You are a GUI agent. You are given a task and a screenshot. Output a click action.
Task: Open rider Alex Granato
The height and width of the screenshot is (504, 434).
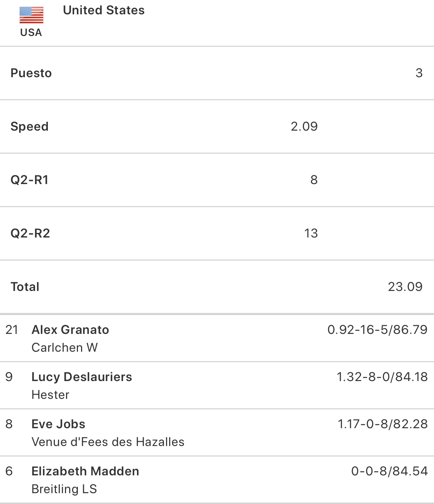[70, 330]
